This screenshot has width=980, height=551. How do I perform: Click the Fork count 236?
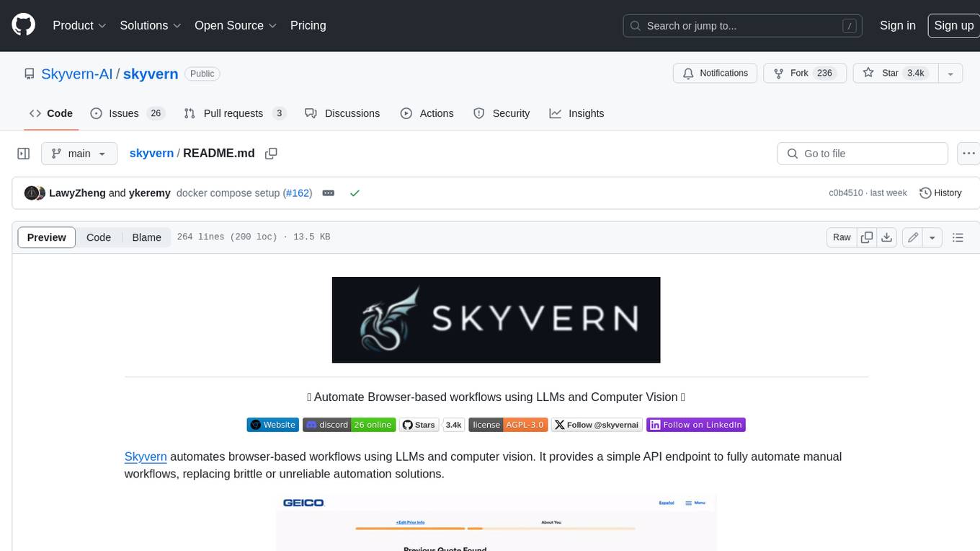824,74
